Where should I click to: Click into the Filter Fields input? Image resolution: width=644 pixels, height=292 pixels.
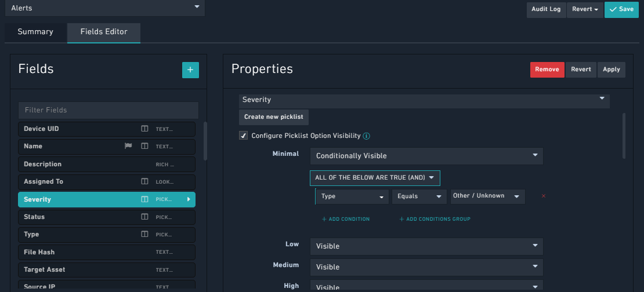[x=108, y=110]
